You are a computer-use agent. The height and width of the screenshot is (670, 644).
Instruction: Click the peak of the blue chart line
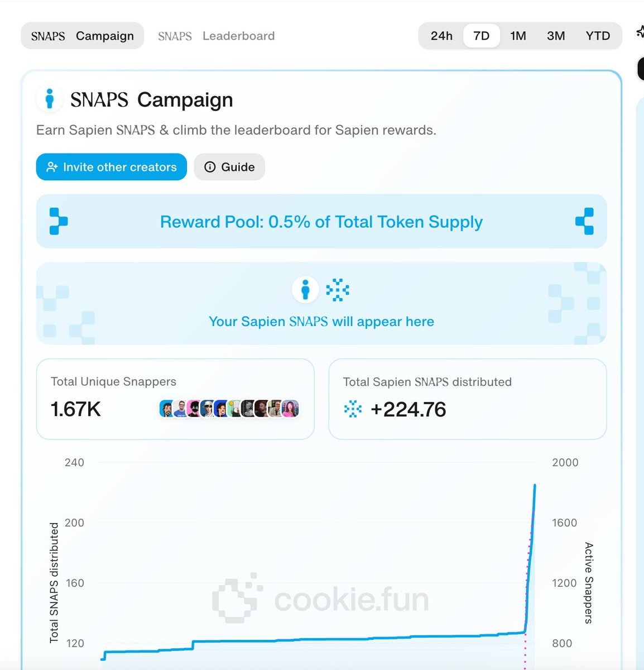point(535,486)
